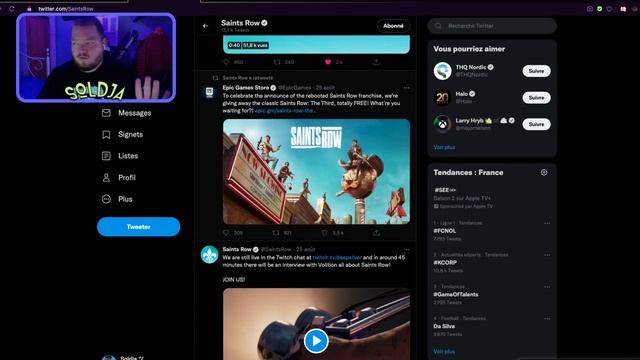Open Larry Hryb Xbox avatar
This screenshot has width=640, height=360.
point(442,124)
